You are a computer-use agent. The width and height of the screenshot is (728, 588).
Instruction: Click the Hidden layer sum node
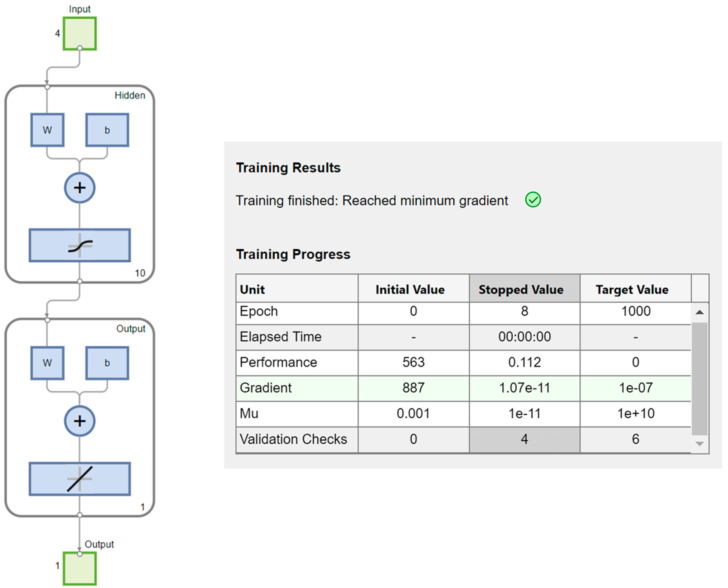pos(80,188)
